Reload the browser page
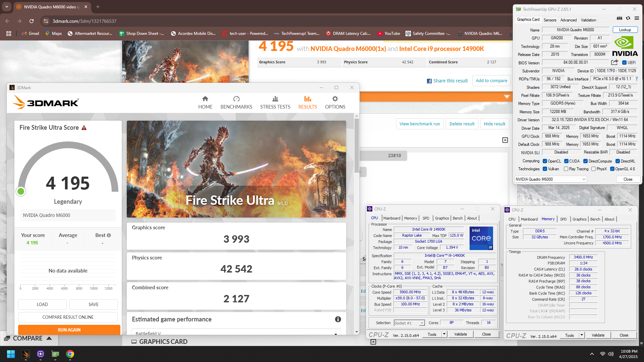Screen dimensions: 644x362 point(32,21)
